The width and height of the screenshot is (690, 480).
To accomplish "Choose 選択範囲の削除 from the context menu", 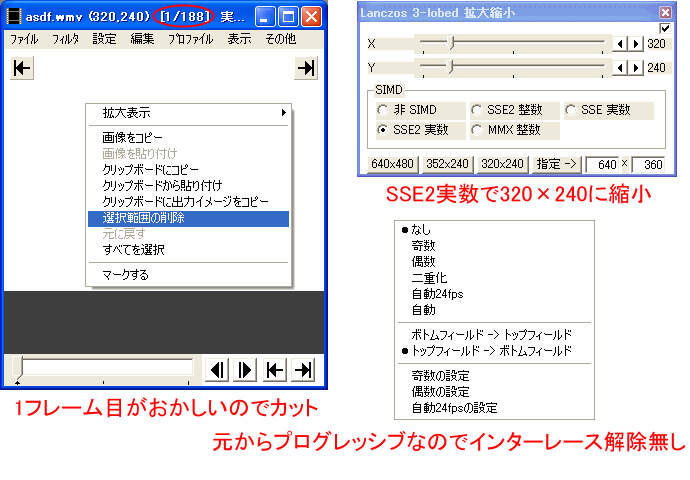I will 188,218.
